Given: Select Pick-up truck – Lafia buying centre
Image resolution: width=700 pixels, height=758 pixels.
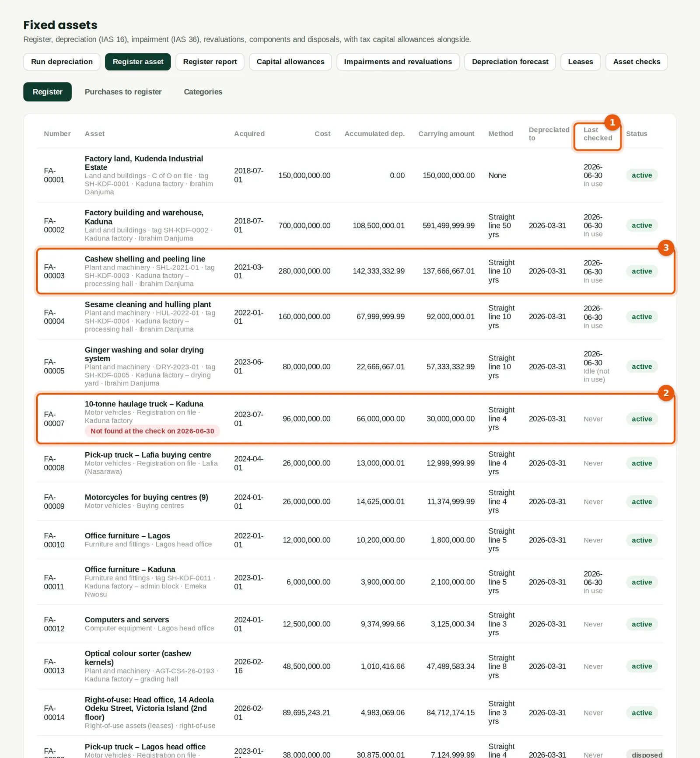Looking at the screenshot, I should tap(148, 455).
